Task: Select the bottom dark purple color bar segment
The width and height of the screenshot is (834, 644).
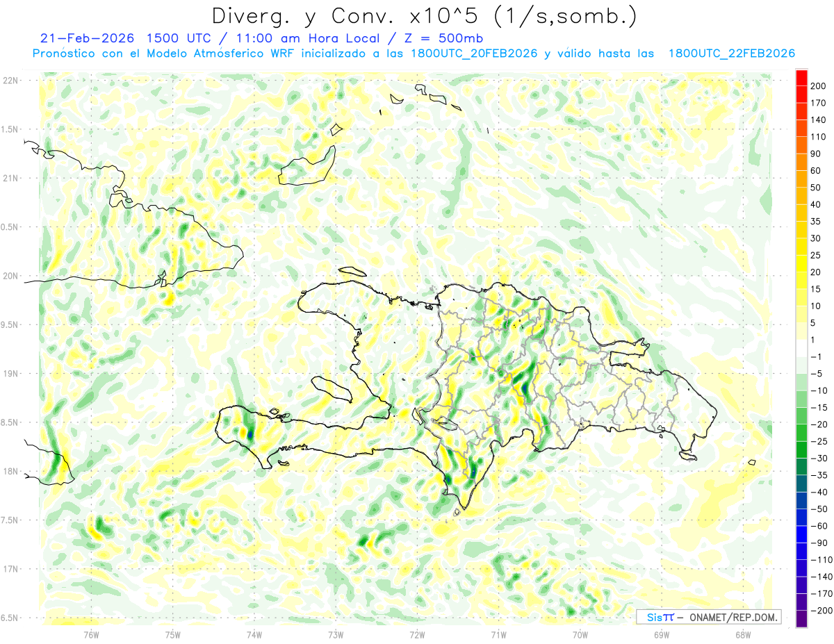Action: point(802,618)
